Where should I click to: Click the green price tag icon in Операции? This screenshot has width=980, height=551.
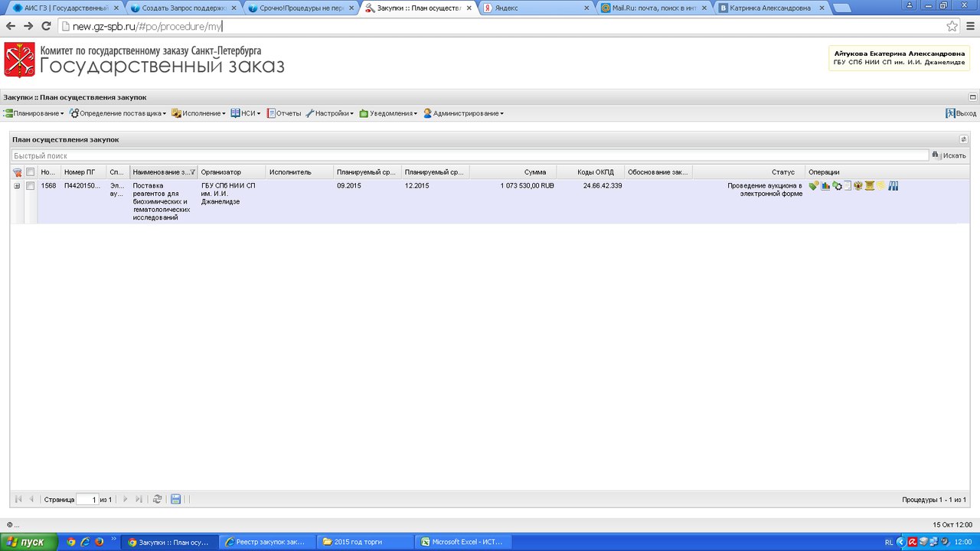tap(814, 186)
